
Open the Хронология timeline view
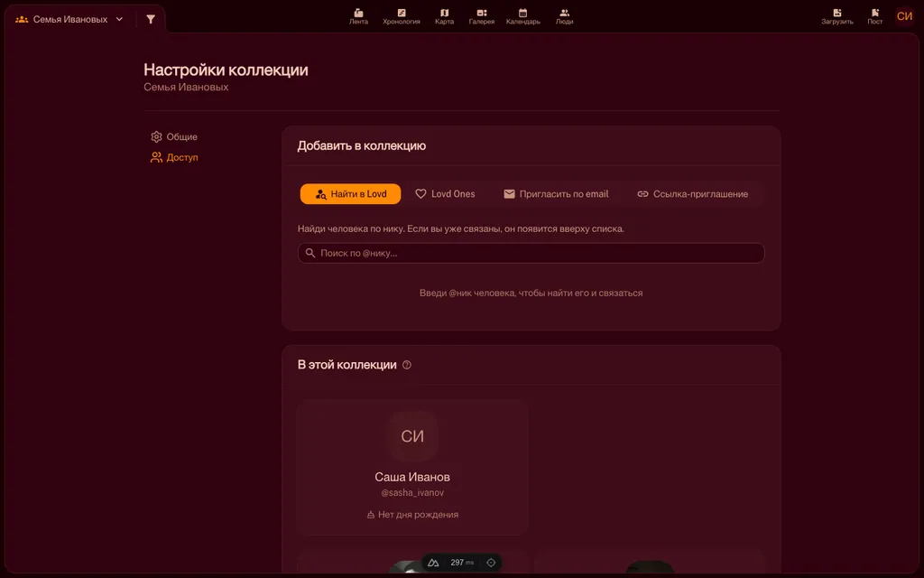point(402,16)
